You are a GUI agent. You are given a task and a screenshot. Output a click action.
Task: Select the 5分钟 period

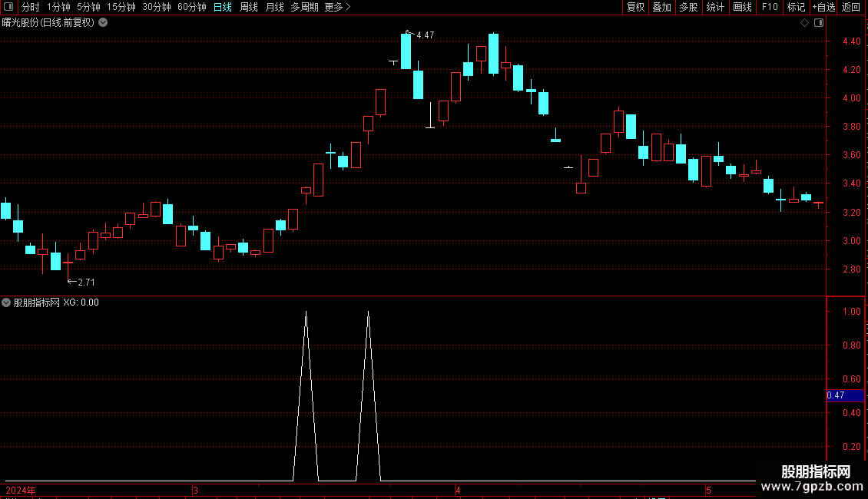point(88,7)
